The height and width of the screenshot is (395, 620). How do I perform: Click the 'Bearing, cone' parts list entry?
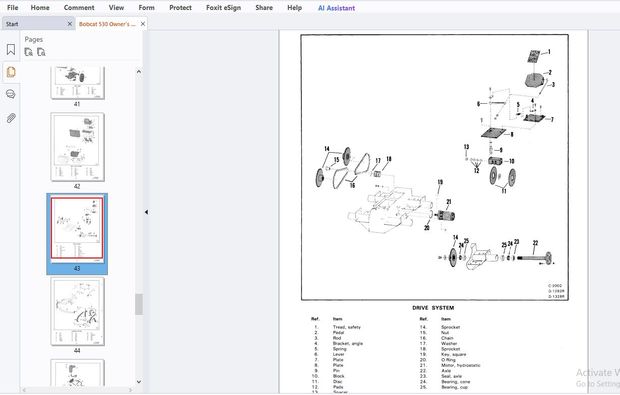click(x=456, y=382)
